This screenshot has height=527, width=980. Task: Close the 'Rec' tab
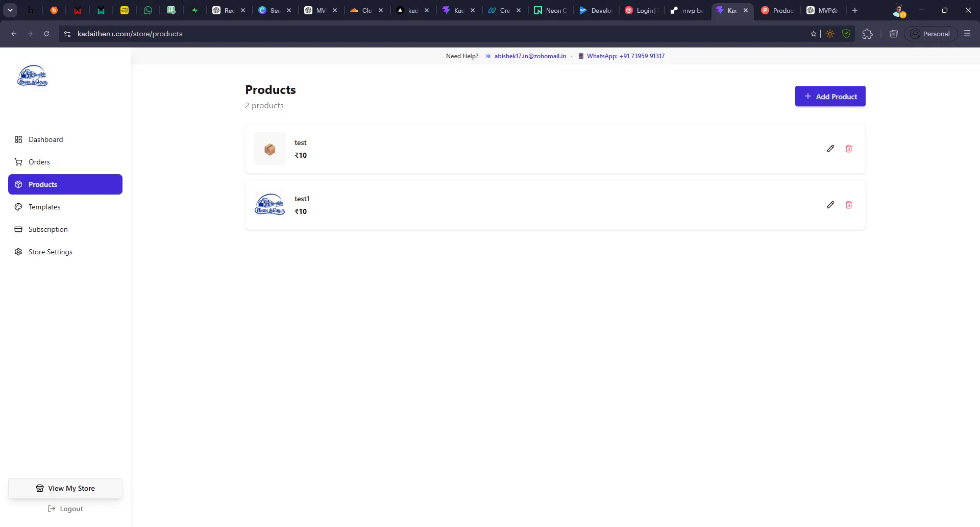point(243,10)
